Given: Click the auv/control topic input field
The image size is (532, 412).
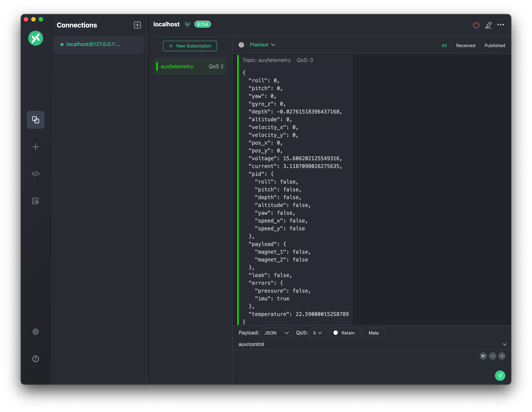Looking at the screenshot, I should [365, 344].
